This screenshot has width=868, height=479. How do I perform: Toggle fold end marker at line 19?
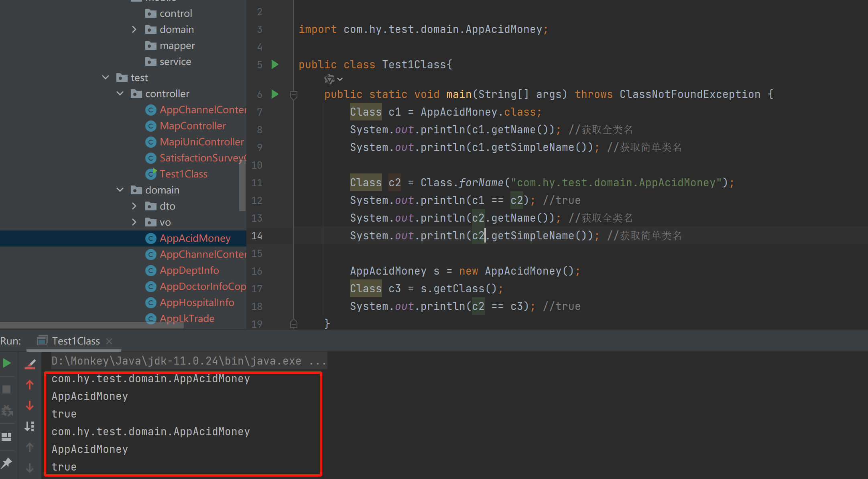(x=294, y=324)
